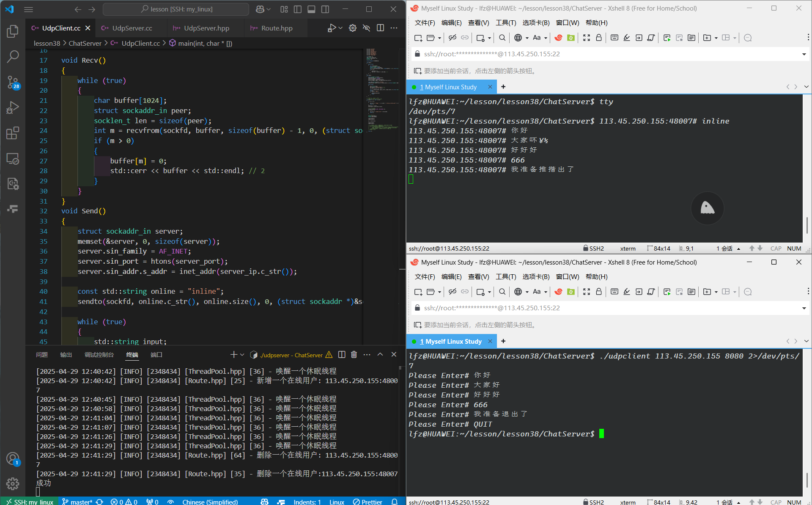Click the master branch status bar button

point(77,502)
